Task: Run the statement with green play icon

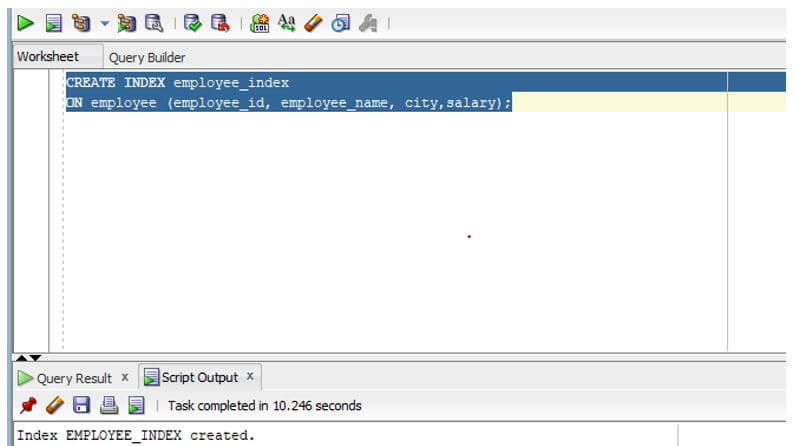Action: tap(25, 23)
